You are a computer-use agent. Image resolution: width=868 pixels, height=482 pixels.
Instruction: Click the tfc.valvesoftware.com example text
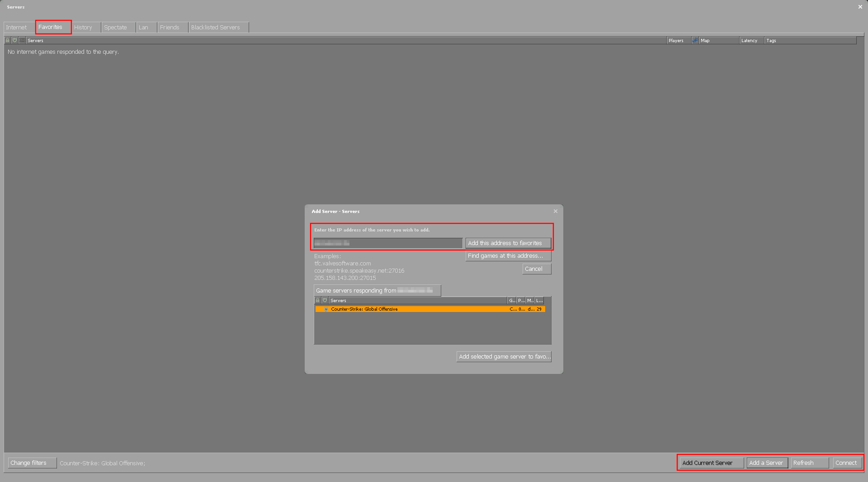343,264
